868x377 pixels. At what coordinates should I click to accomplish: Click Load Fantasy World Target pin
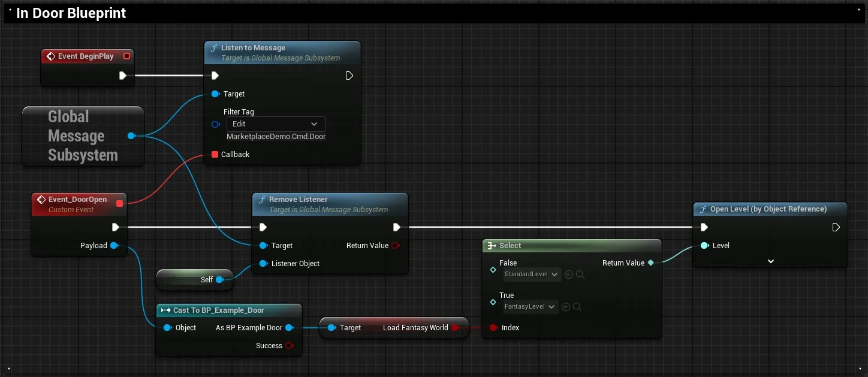tap(331, 328)
